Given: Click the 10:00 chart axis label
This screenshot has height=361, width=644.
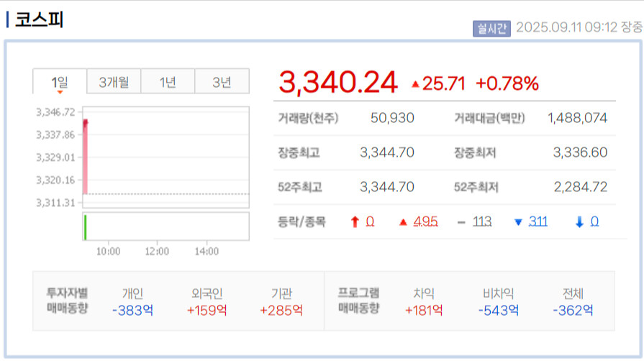Looking at the screenshot, I should pyautogui.click(x=108, y=252).
